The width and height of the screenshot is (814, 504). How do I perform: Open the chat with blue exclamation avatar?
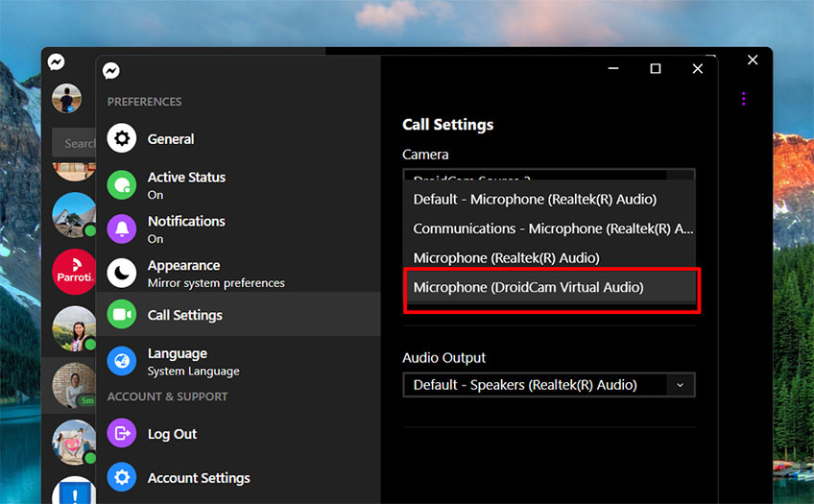click(74, 491)
